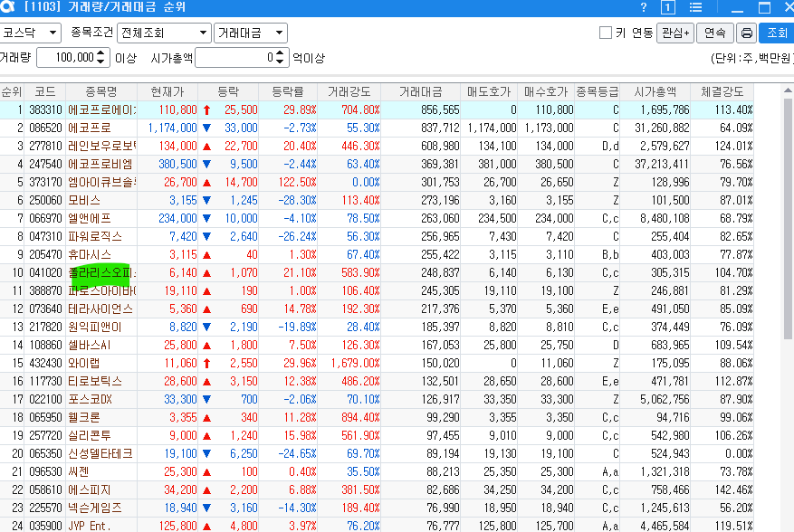Select the 셀바스AI stock name
The height and width of the screenshot is (532, 794).
click(90, 346)
